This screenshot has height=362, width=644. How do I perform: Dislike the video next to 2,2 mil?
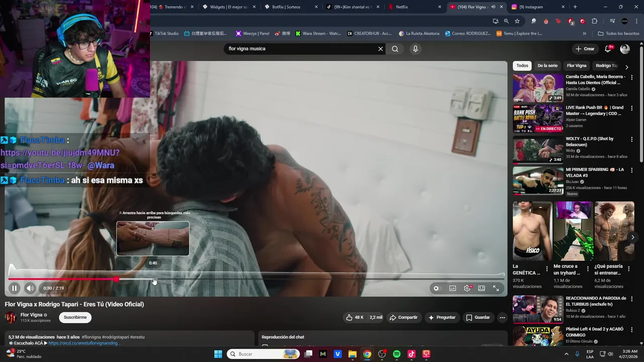point(376,317)
